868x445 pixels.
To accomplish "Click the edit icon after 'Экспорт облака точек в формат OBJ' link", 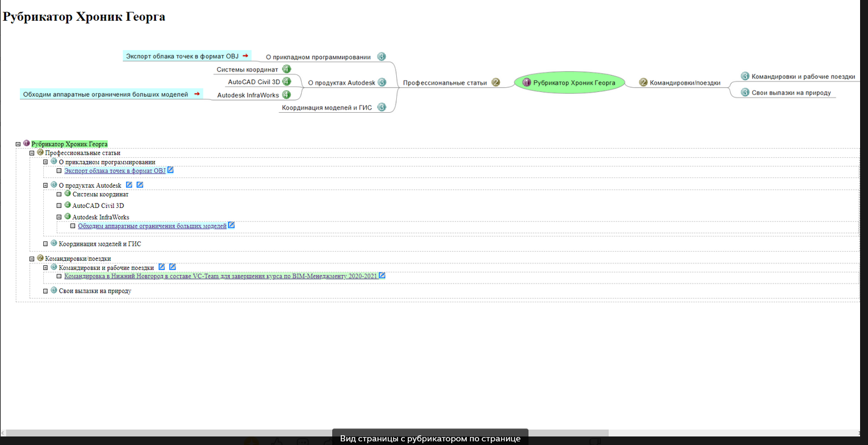I will coord(171,170).
